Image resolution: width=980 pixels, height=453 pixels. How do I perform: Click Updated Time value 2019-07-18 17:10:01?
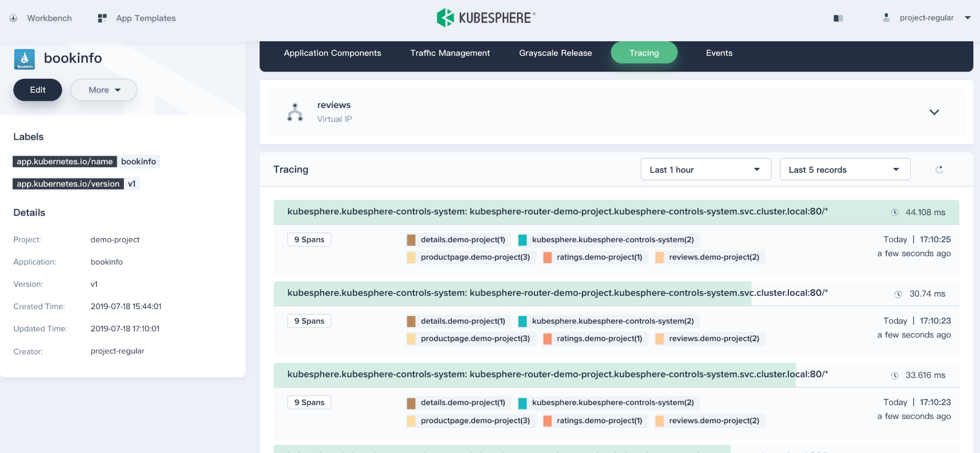click(x=125, y=329)
